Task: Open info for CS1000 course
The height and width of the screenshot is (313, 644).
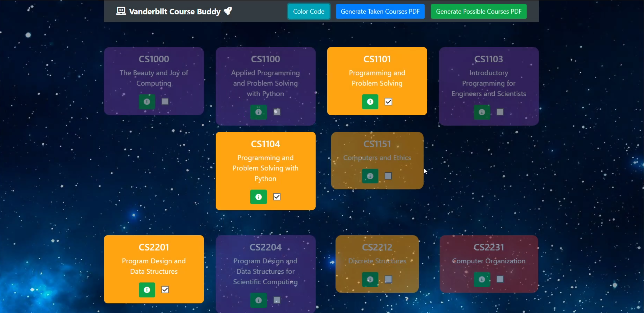Action: pos(147,102)
